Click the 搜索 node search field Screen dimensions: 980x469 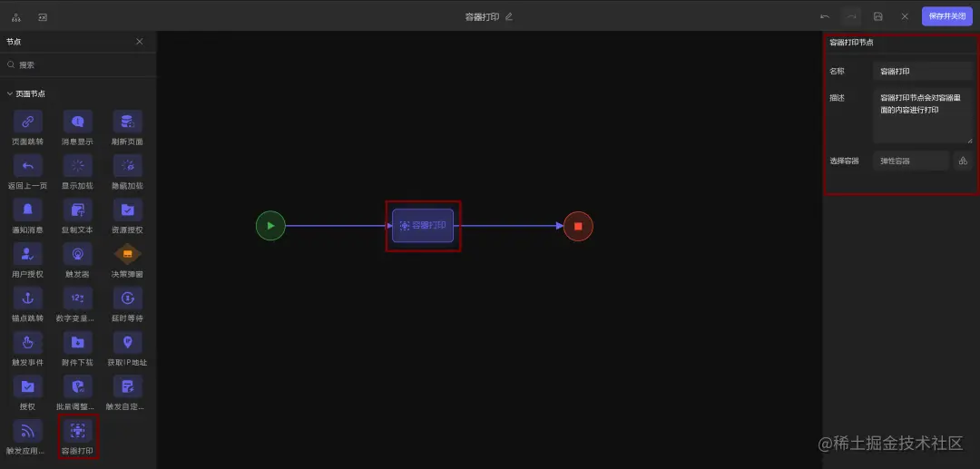click(x=78, y=65)
